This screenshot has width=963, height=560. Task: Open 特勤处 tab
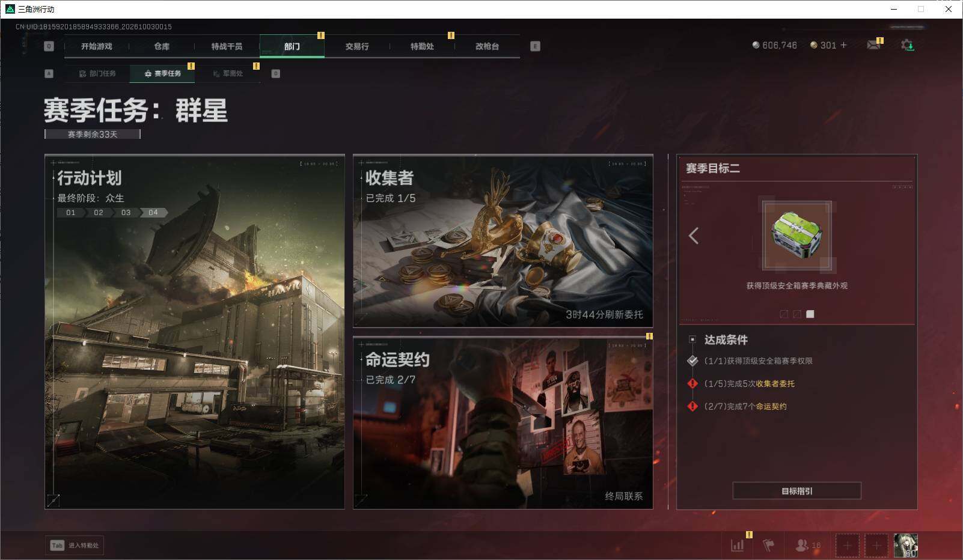(x=422, y=46)
